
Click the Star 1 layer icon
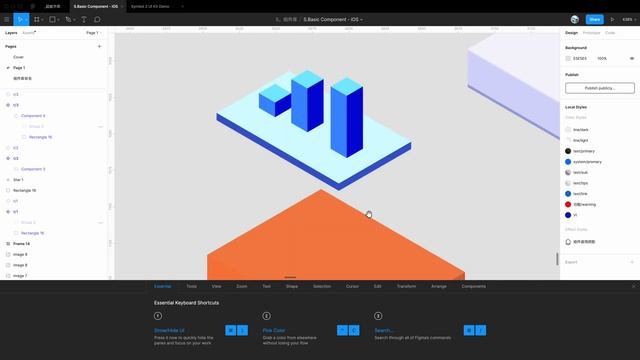click(x=8, y=180)
